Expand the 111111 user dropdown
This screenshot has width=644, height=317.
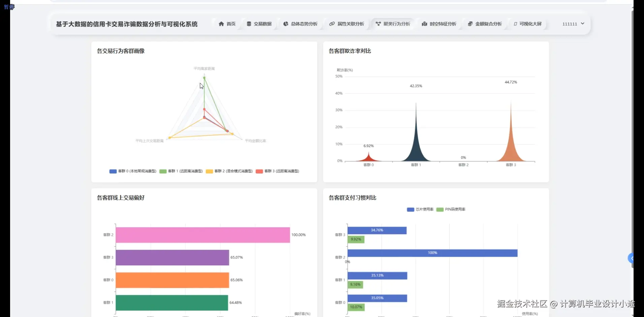click(573, 24)
